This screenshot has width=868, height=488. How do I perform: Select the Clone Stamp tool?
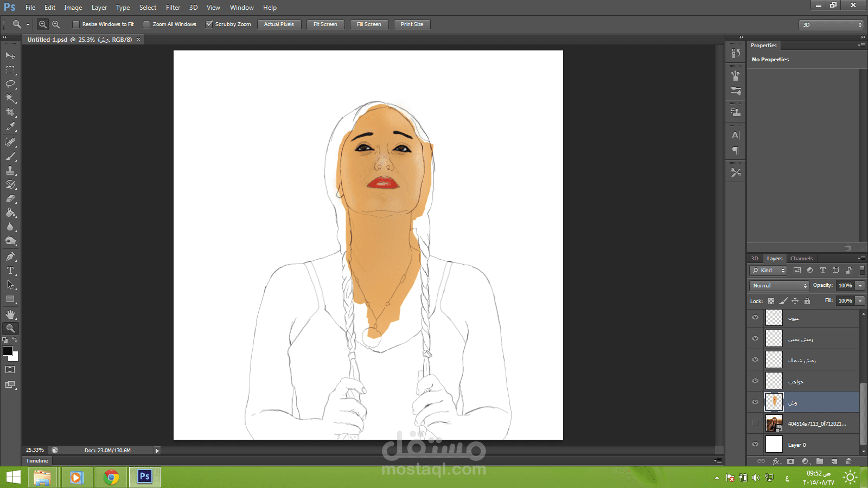click(10, 170)
